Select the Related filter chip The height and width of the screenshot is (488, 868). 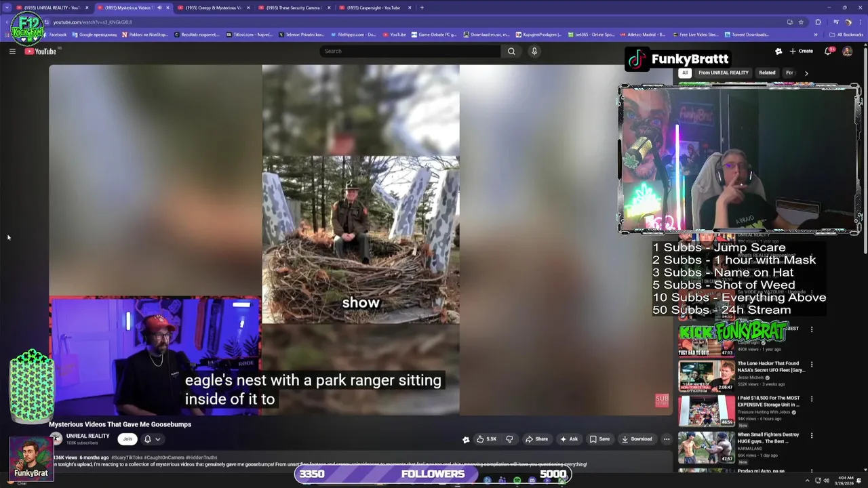tap(767, 73)
